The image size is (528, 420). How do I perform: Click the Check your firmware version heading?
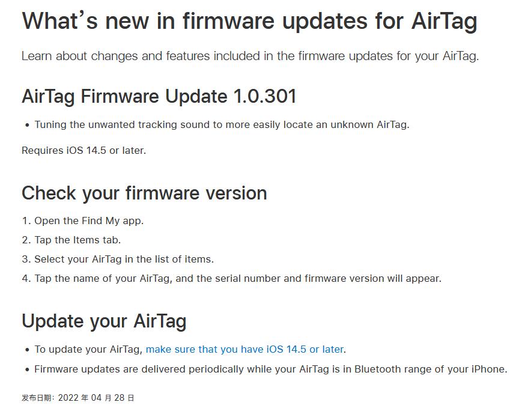click(x=144, y=193)
